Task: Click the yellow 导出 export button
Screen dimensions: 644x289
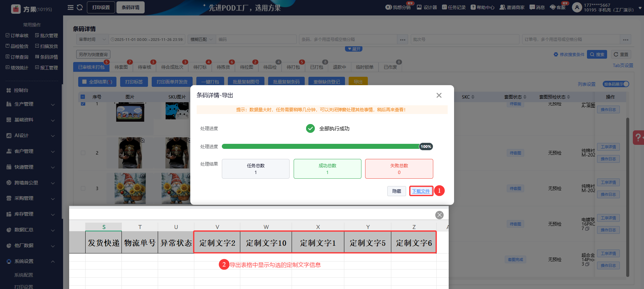Action: (358, 82)
